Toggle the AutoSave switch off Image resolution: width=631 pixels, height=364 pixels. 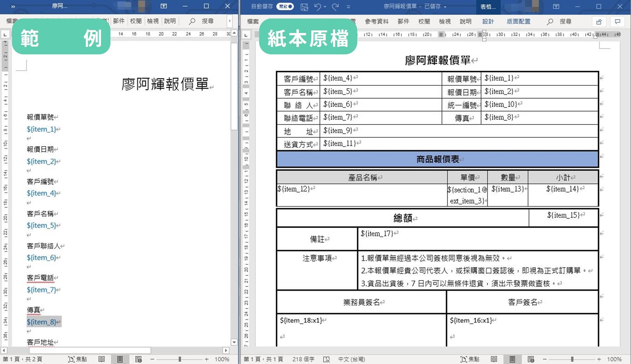[x=285, y=7]
